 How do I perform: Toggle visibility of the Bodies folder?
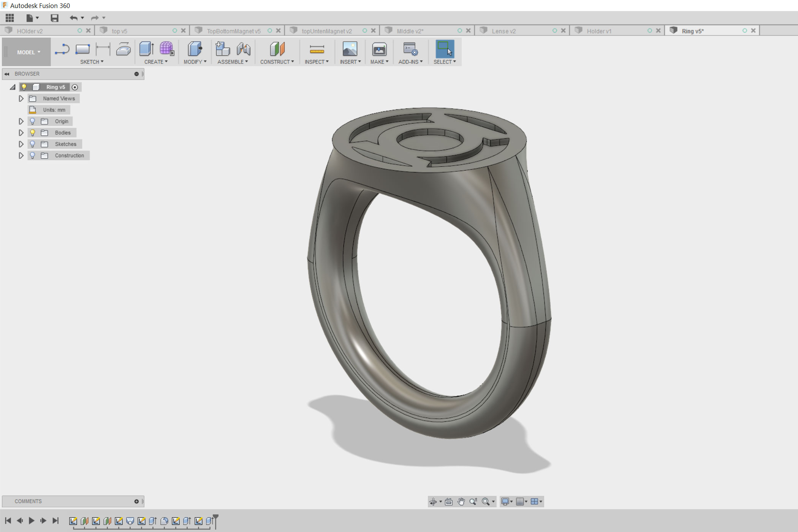pyautogui.click(x=33, y=133)
